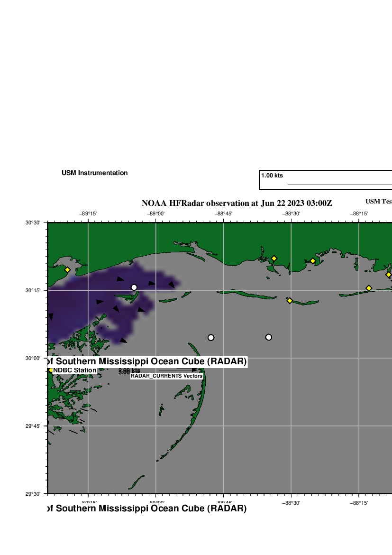Click the small elongated island near the map bottom
392x555 pixels.
tap(136, 482)
